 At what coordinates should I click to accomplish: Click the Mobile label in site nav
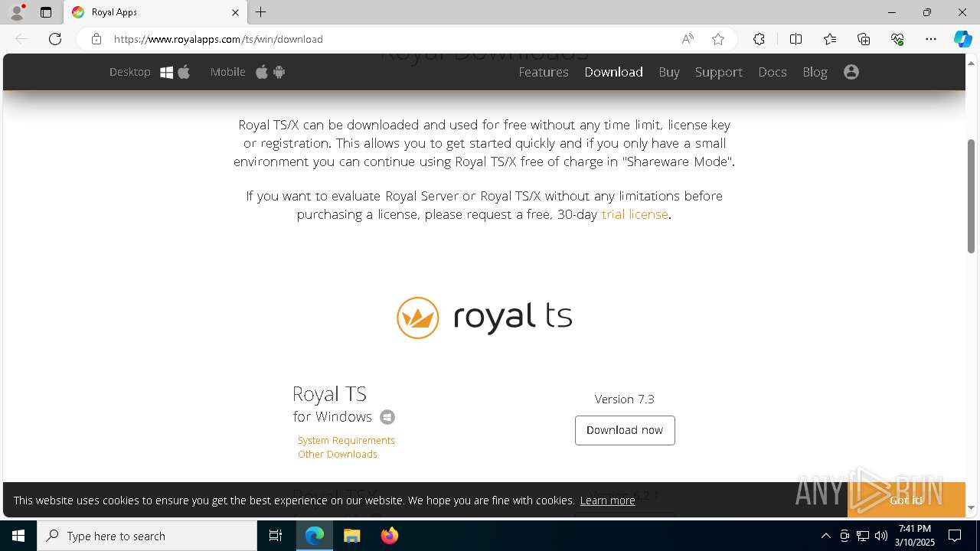pyautogui.click(x=228, y=72)
